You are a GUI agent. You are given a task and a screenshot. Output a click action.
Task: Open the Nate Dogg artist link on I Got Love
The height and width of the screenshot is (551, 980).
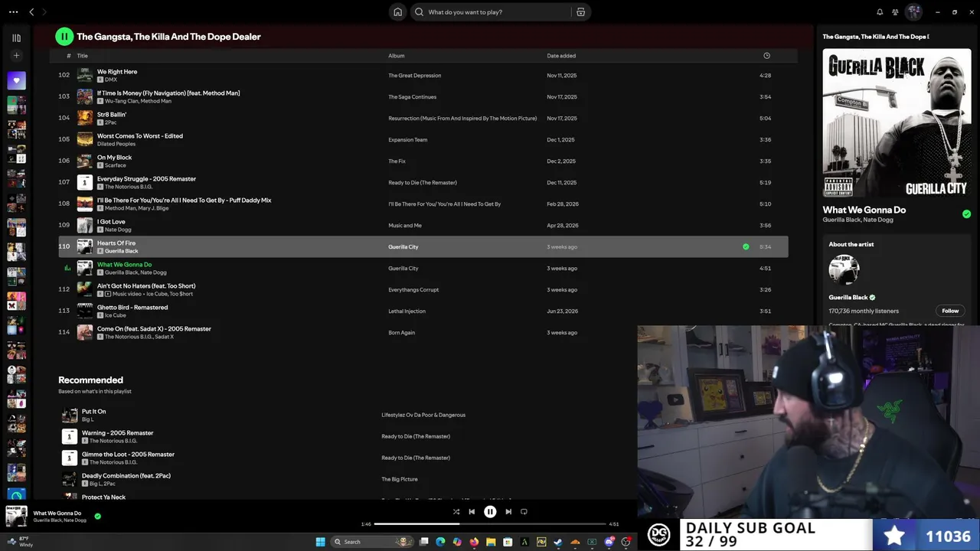point(118,230)
